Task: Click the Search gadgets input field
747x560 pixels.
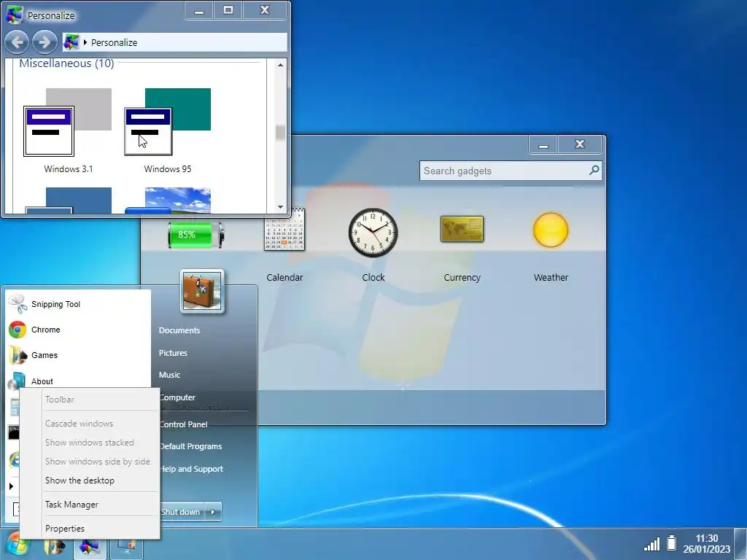Action: 510,171
